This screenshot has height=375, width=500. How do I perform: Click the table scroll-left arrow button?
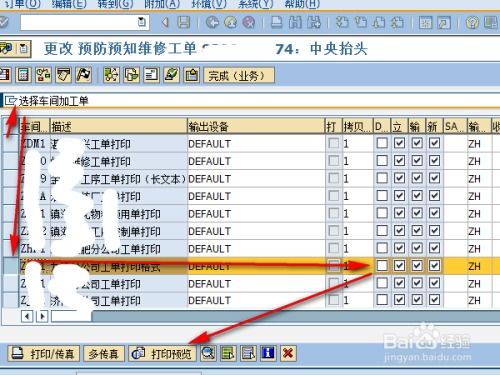[x=27, y=316]
